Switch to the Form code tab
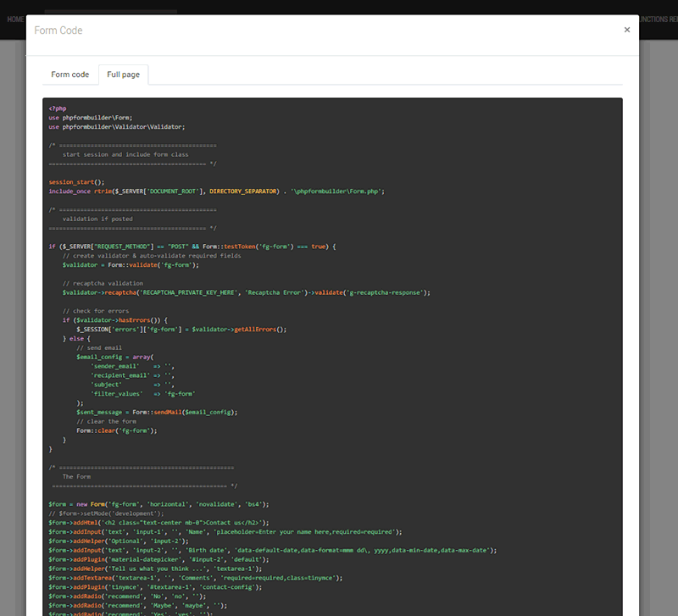Screen dimensions: 678x616 [69, 75]
